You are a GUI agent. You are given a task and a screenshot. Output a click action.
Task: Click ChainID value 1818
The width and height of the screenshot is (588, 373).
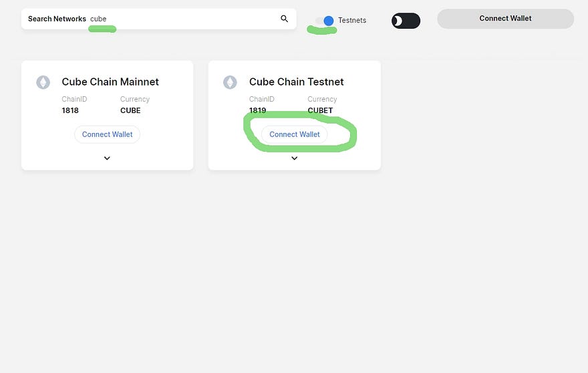click(70, 110)
